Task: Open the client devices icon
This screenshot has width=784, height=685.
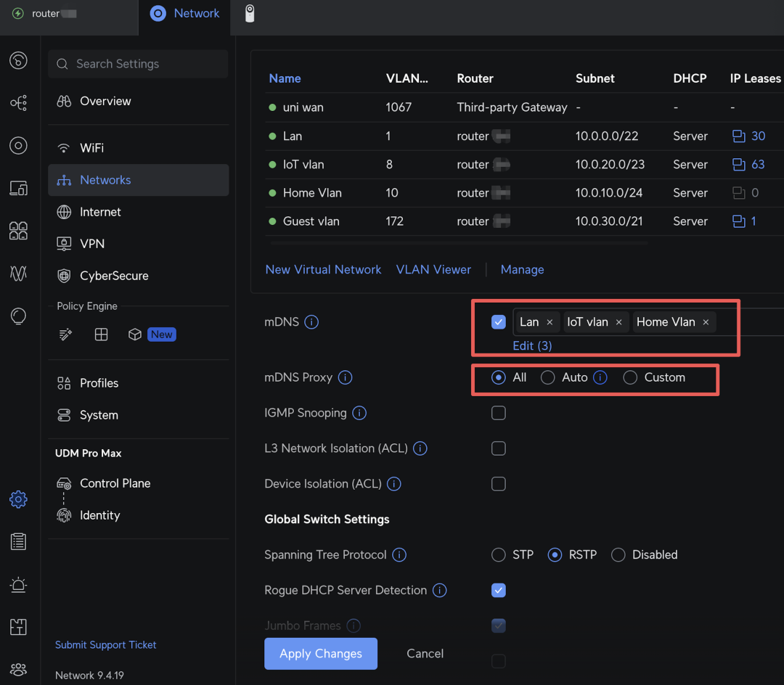Action: 18,189
